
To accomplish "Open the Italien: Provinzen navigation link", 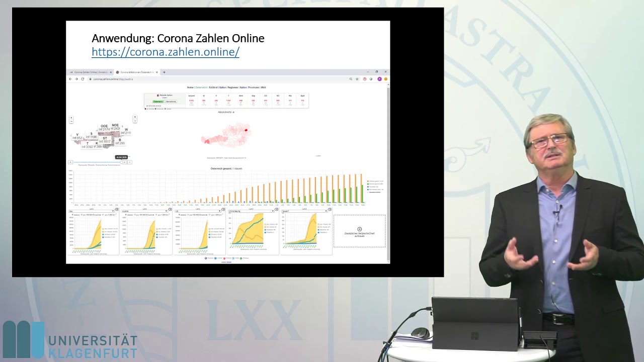I will (x=250, y=87).
